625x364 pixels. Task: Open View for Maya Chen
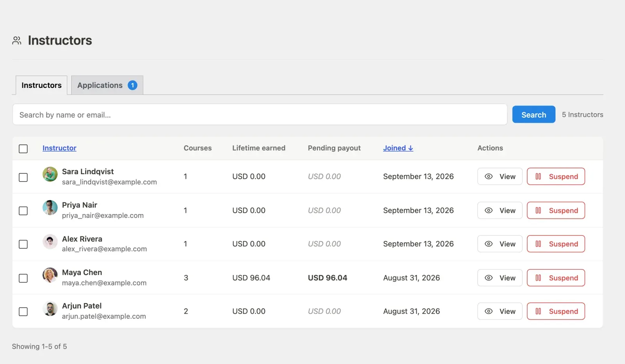(500, 278)
